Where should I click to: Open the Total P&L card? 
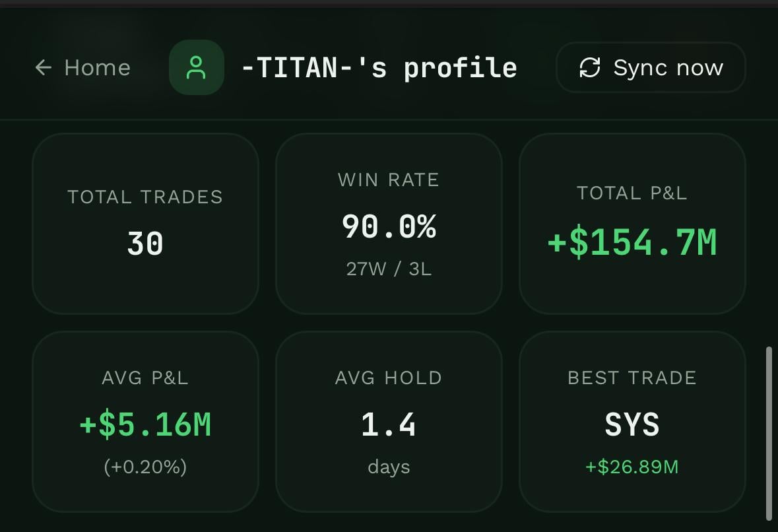(x=632, y=223)
